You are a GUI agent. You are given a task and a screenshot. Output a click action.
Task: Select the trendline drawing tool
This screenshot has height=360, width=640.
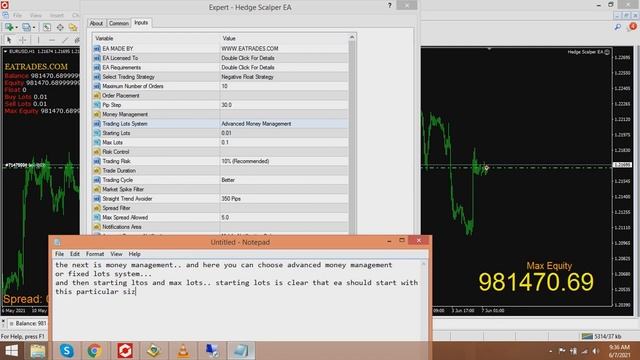[65, 40]
